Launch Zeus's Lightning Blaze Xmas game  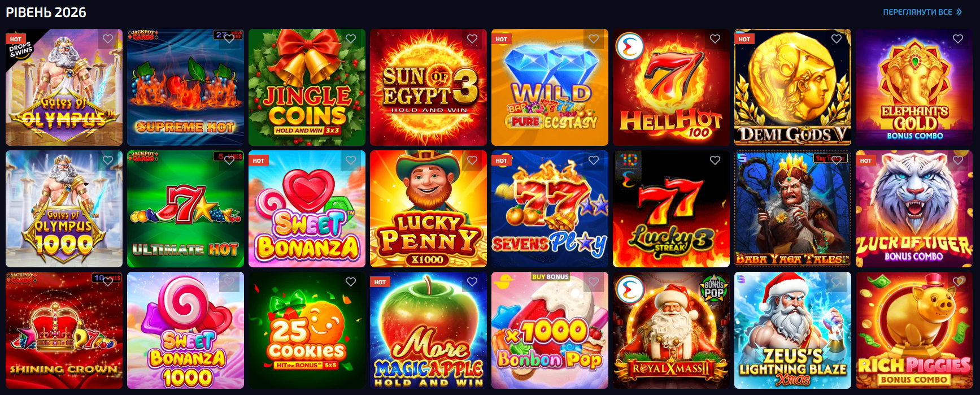click(x=792, y=330)
